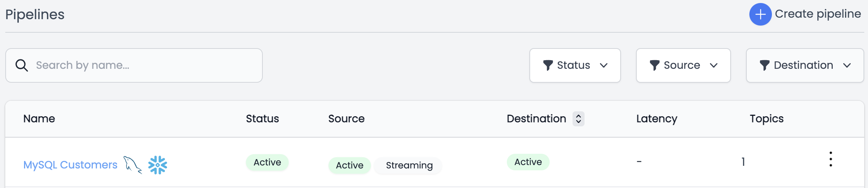This screenshot has height=188, width=868.
Task: Click the blue plus Create pipeline icon
Action: [x=760, y=14]
